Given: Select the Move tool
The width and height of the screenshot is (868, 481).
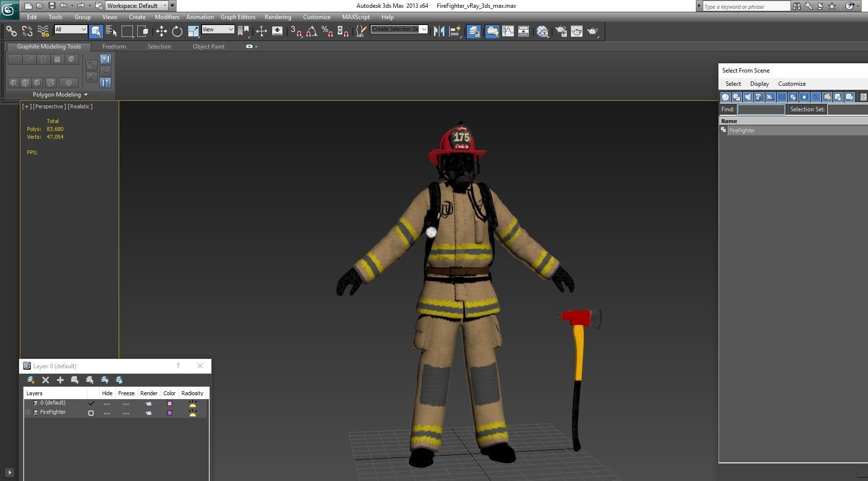Looking at the screenshot, I should (x=161, y=31).
